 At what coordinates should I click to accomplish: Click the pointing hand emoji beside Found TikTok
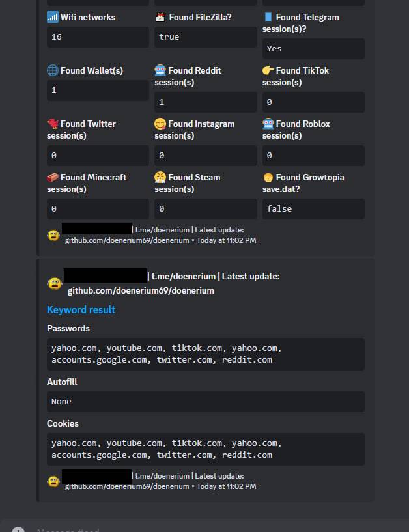(268, 70)
